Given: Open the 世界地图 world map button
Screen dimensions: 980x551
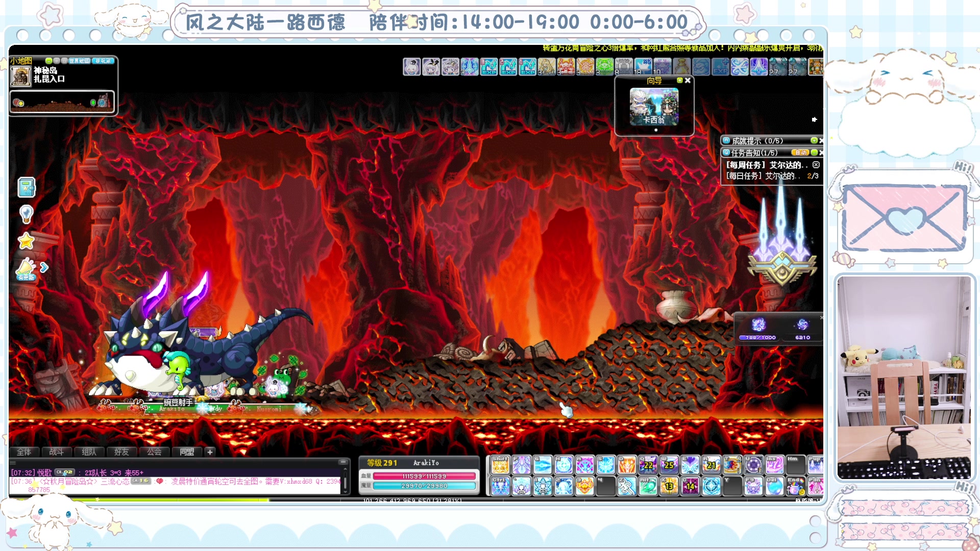Looking at the screenshot, I should [80, 61].
